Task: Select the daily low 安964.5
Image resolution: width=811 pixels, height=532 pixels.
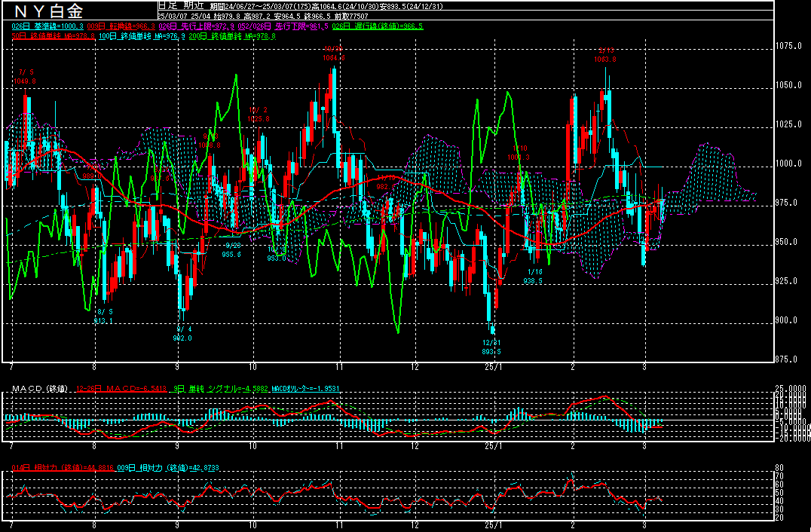Action: tap(289, 17)
